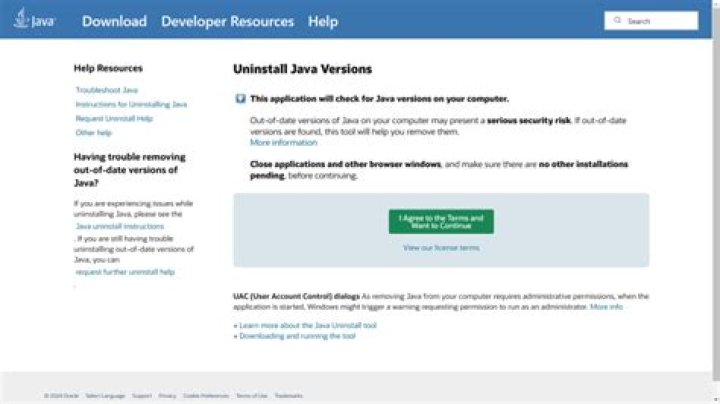Click More info link after UAC paragraph

pyautogui.click(x=606, y=307)
